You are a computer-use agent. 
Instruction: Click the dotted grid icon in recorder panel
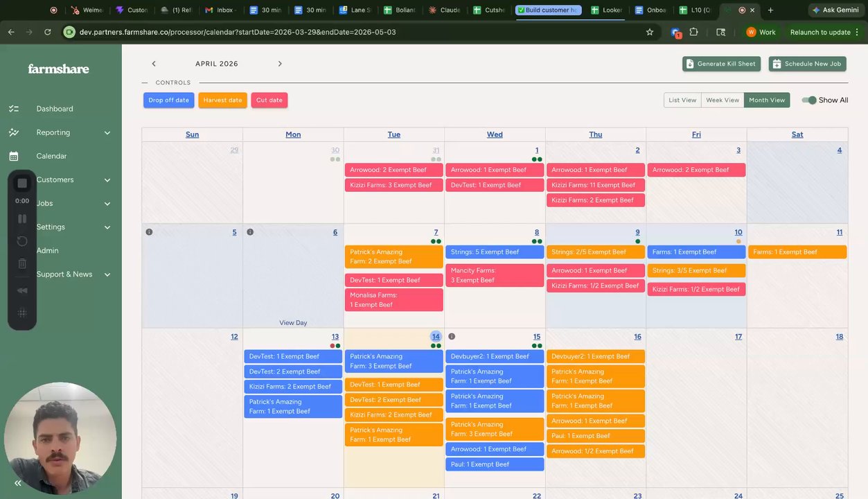pos(22,313)
